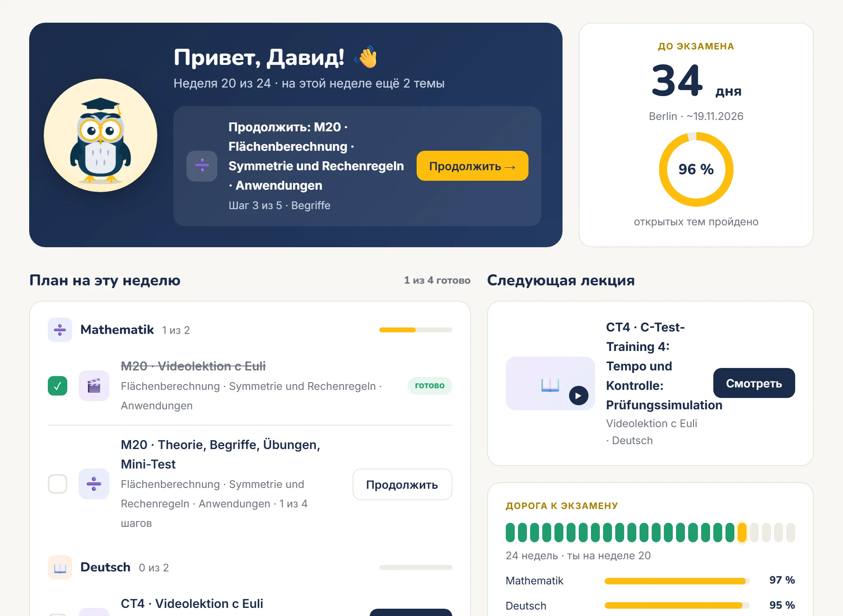Click the Привет, Давид! greeting

click(259, 57)
